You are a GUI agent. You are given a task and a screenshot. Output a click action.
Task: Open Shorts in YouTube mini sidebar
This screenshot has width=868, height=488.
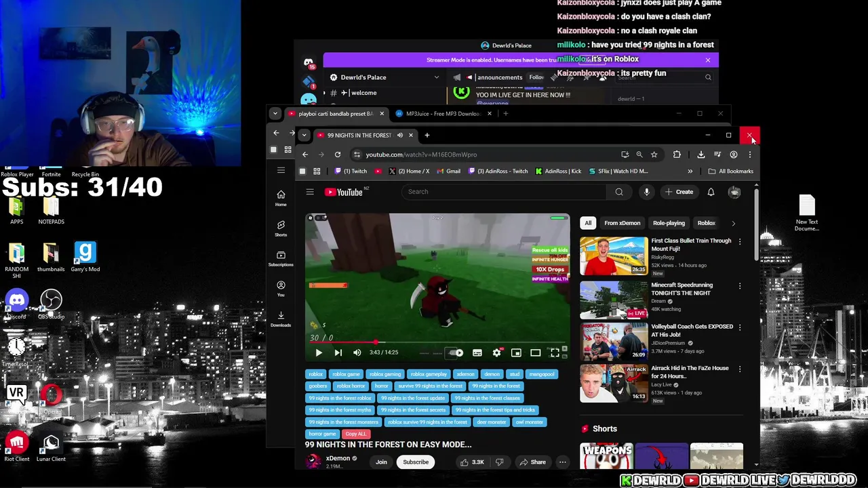[281, 228]
